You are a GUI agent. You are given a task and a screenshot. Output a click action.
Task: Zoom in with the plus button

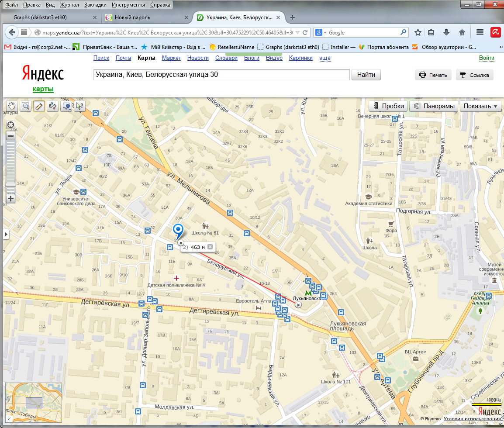coord(10,198)
